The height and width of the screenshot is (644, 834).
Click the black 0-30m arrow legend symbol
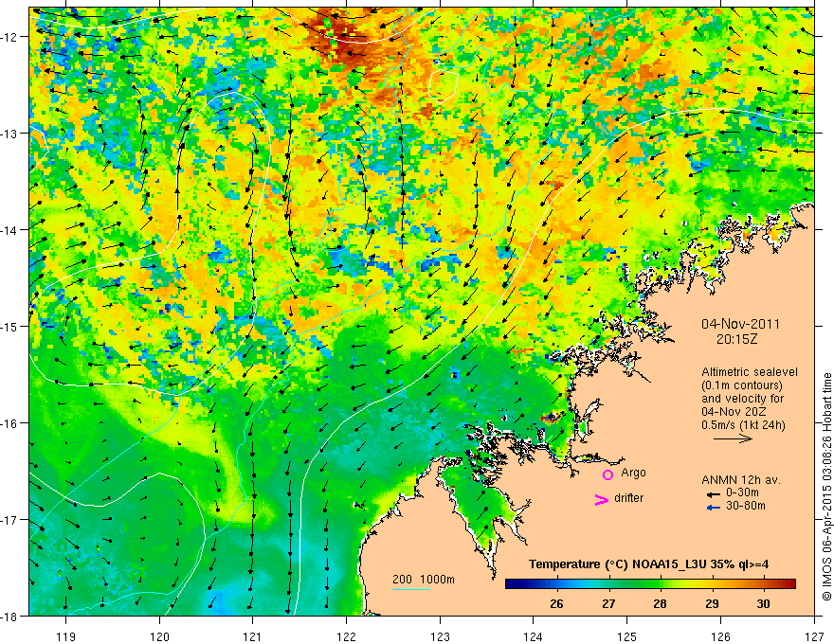[x=713, y=493]
